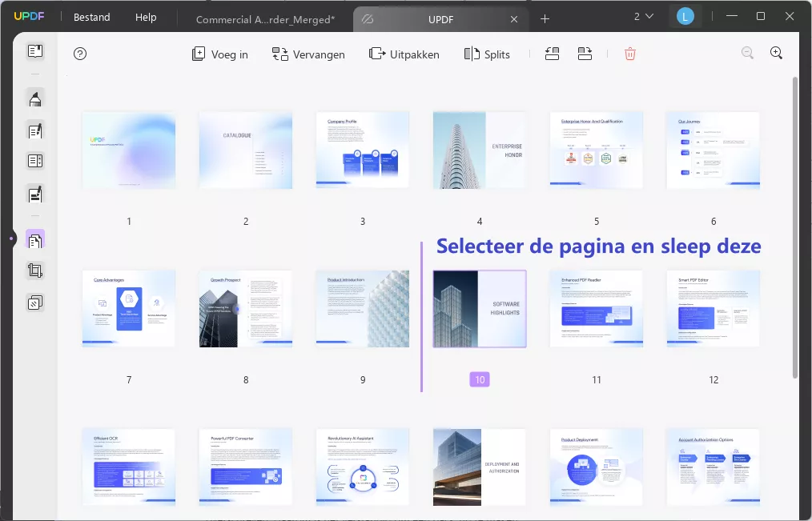This screenshot has width=812, height=521.
Task: Select the Organize Pages sidebar icon
Action: tap(35, 240)
